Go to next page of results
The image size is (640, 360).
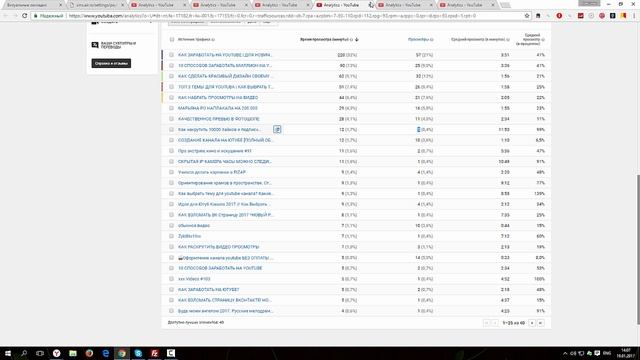532,323
